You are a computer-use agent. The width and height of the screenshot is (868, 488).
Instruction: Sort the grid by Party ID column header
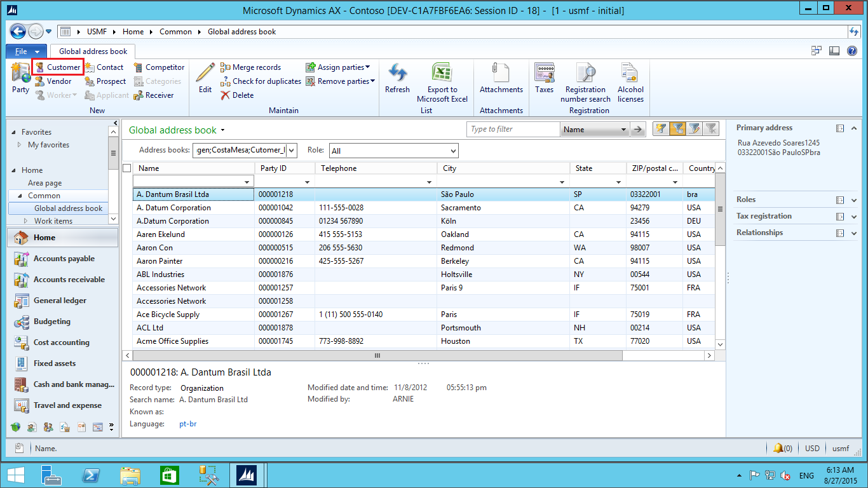(285, 168)
